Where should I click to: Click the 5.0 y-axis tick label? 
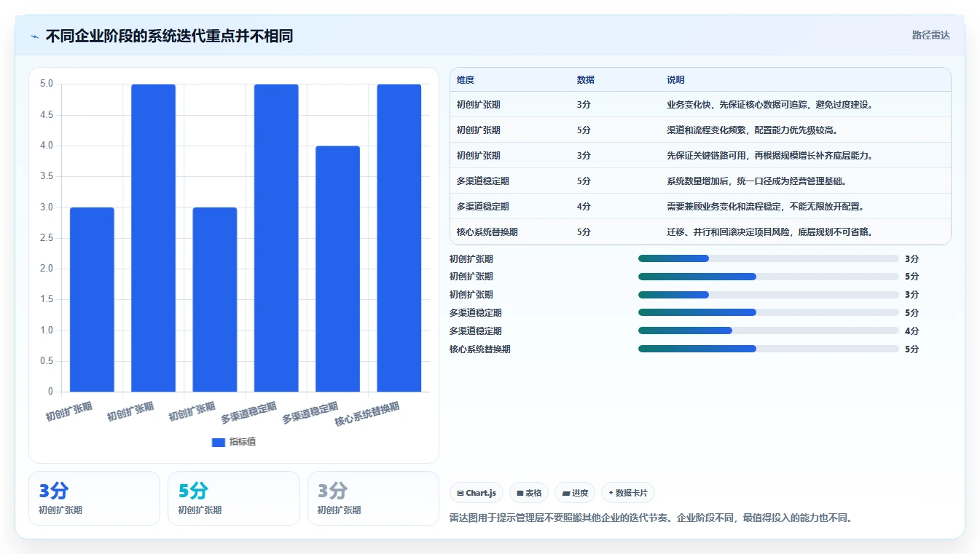[47, 84]
